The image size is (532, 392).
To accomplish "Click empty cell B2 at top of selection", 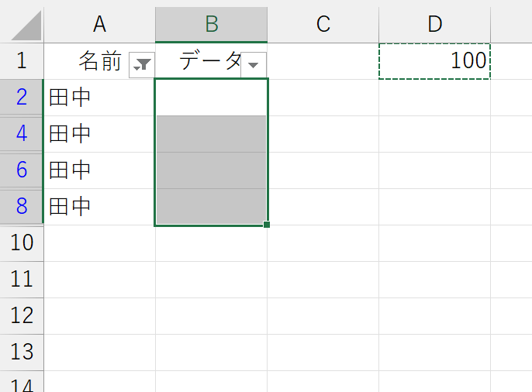I will pos(212,98).
